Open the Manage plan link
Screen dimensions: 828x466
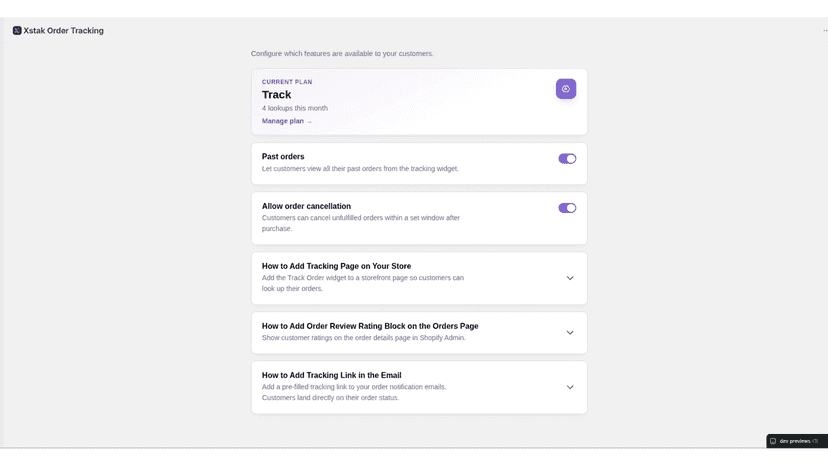click(283, 121)
